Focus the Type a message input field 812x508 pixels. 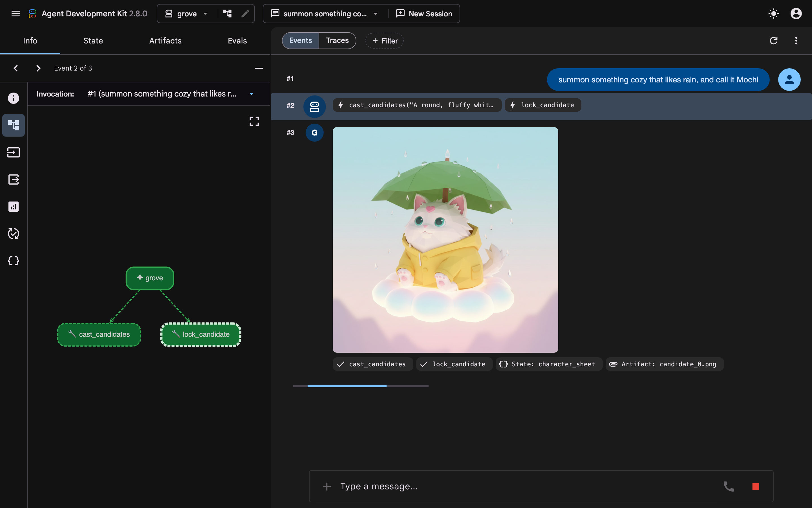(x=527, y=487)
